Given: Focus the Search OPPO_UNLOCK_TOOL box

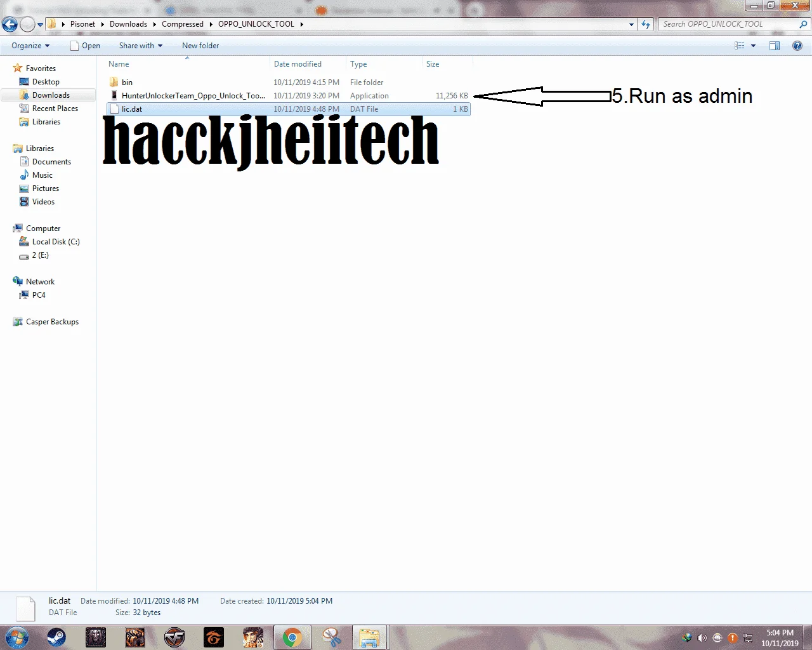Looking at the screenshot, I should tap(730, 24).
